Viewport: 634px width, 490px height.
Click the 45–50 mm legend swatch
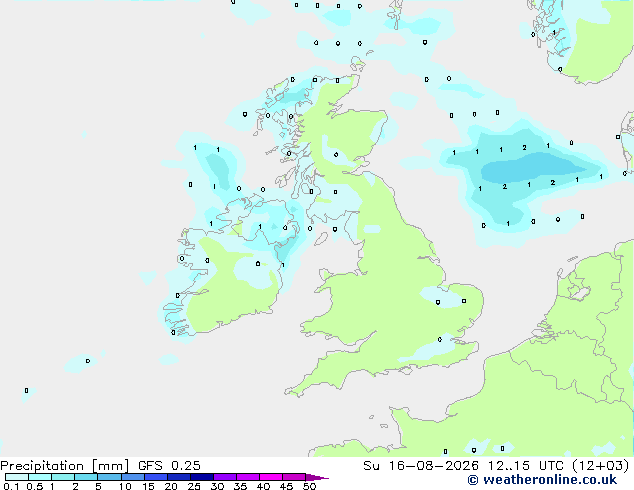pyautogui.click(x=294, y=477)
